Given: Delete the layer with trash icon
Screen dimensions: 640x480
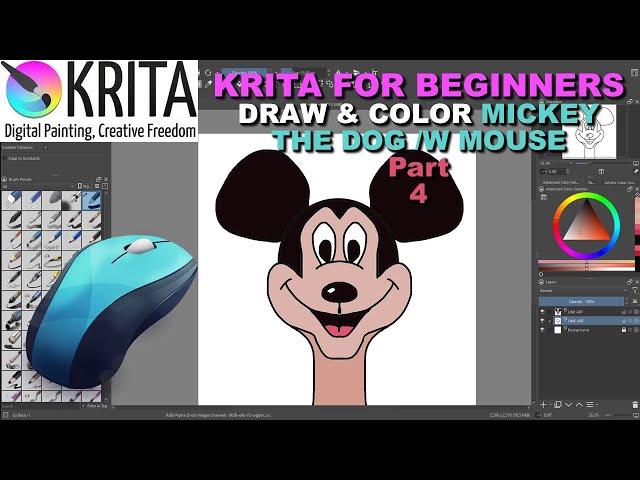Looking at the screenshot, I should pyautogui.click(x=635, y=404).
